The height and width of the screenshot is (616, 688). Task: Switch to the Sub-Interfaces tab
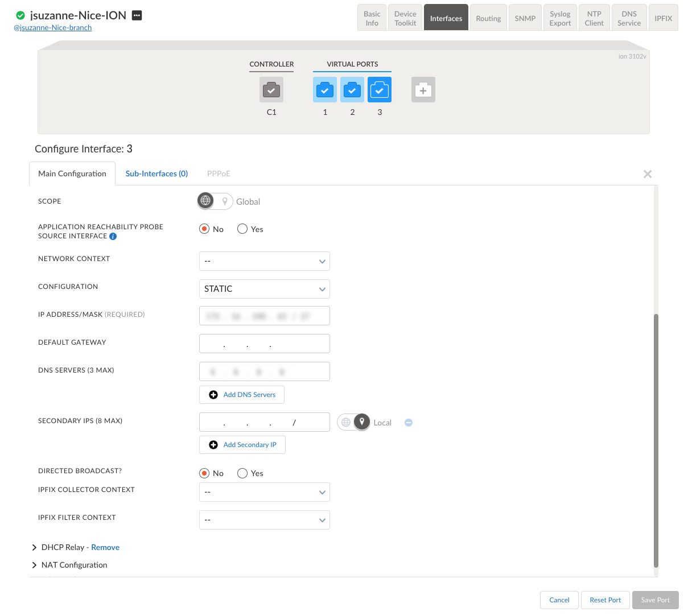[156, 173]
